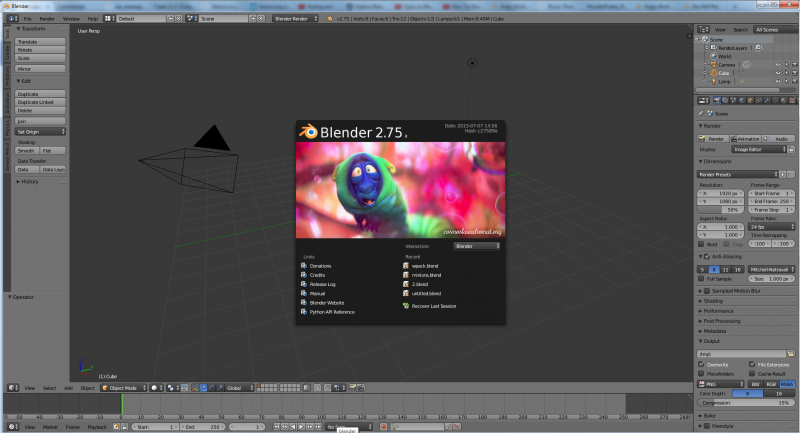Enable the Full Sample checkbox
The width and height of the screenshot is (800, 433).
pos(702,279)
